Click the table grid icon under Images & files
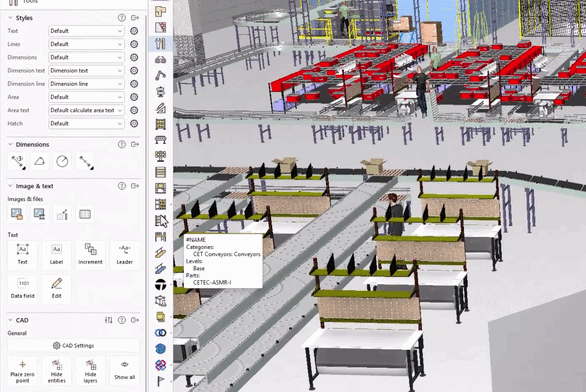 pyautogui.click(x=85, y=214)
